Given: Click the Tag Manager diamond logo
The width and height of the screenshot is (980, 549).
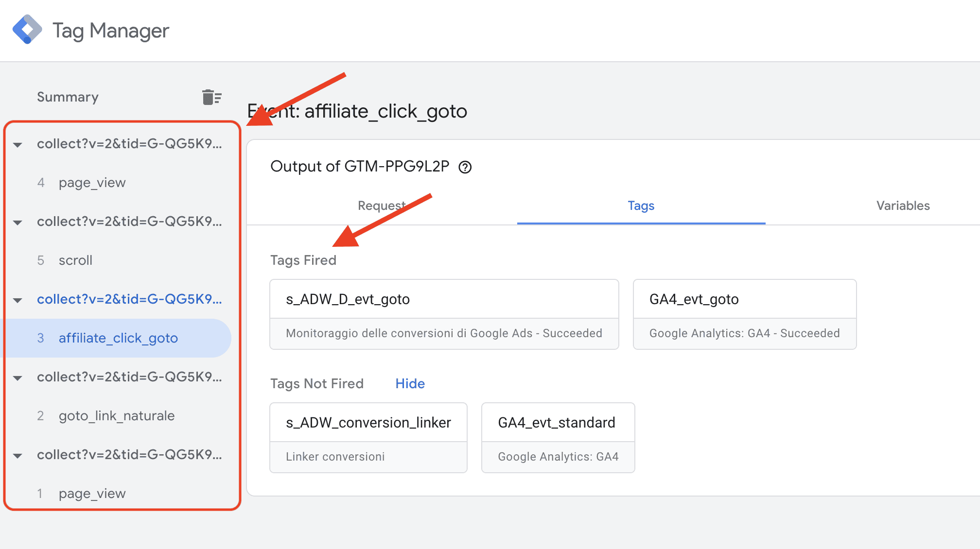Looking at the screenshot, I should 28,29.
